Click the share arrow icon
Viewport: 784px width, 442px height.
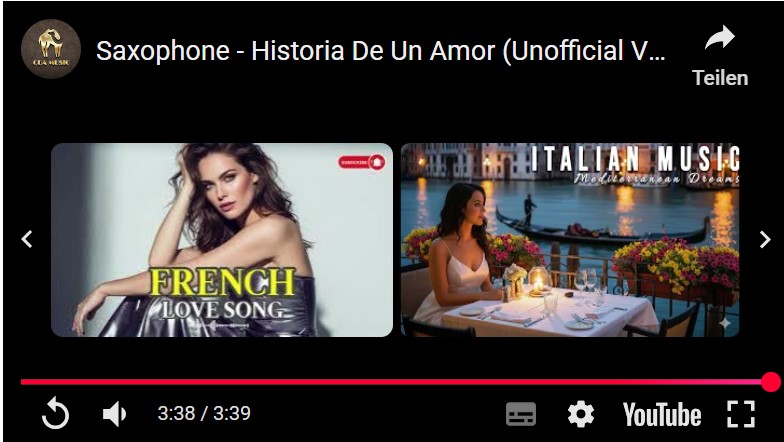point(720,38)
